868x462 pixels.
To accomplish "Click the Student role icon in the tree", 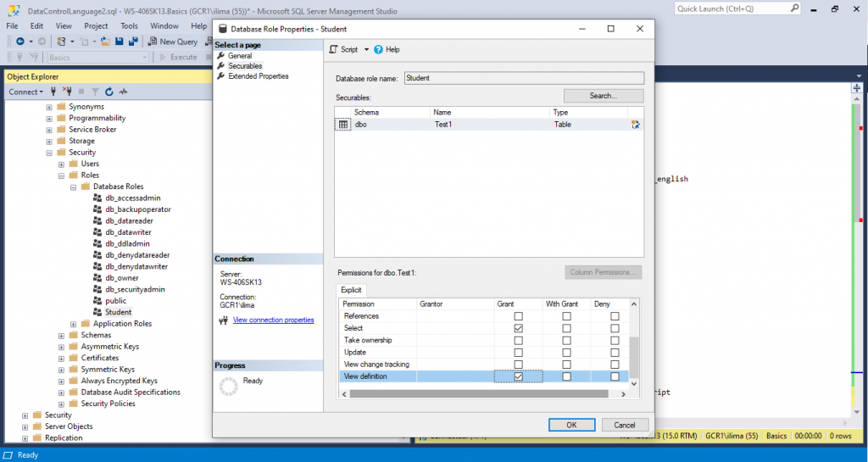I will (97, 312).
